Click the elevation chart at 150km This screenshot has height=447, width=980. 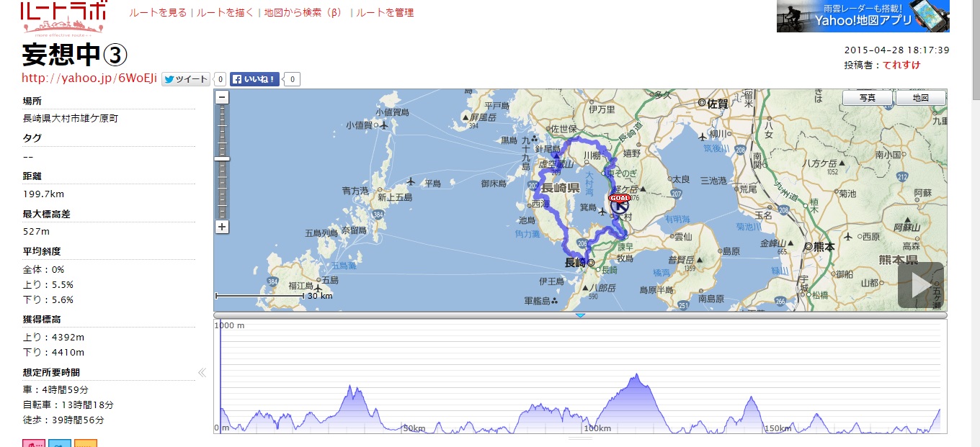[777, 429]
